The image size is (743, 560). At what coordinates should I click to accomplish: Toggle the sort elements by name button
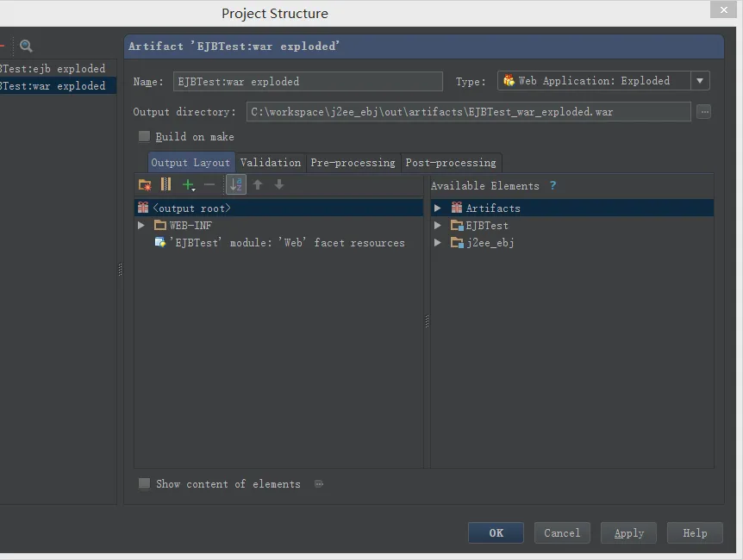(x=235, y=184)
